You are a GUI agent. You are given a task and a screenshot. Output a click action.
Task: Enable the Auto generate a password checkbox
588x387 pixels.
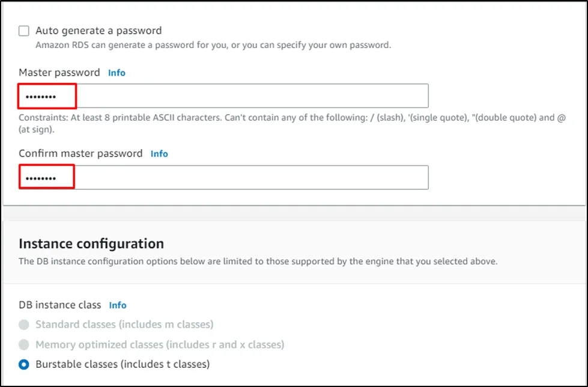click(x=24, y=31)
